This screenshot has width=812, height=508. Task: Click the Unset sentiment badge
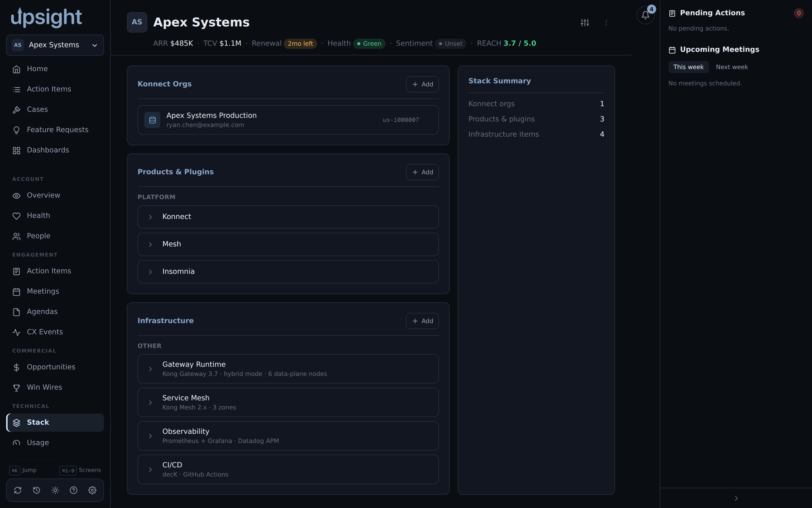tap(450, 44)
